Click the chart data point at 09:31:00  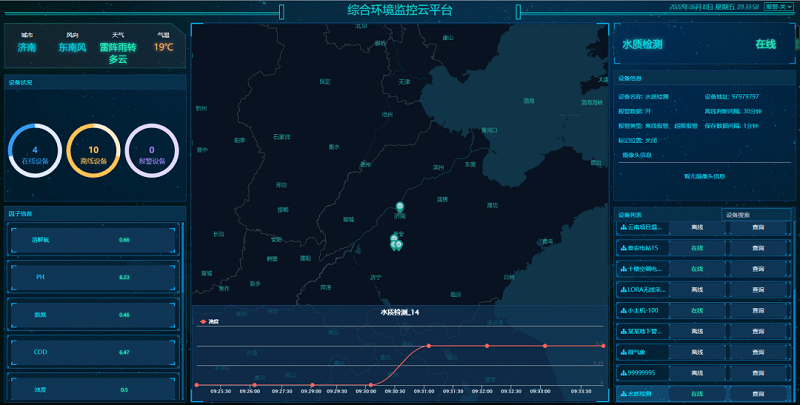click(x=429, y=346)
